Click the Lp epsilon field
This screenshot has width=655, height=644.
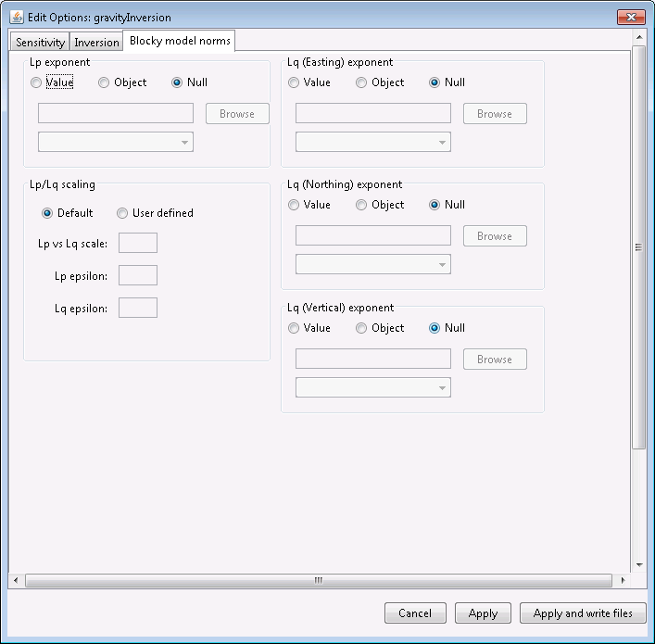point(138,275)
